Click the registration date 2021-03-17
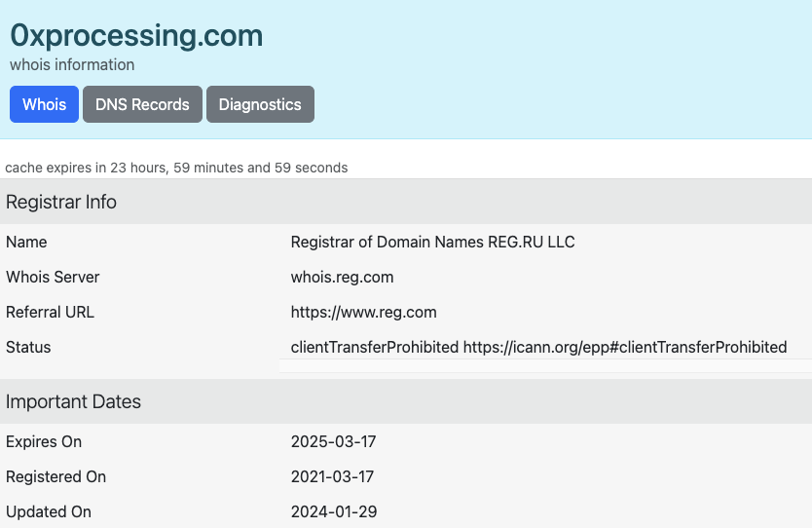The width and height of the screenshot is (812, 528). (332, 476)
